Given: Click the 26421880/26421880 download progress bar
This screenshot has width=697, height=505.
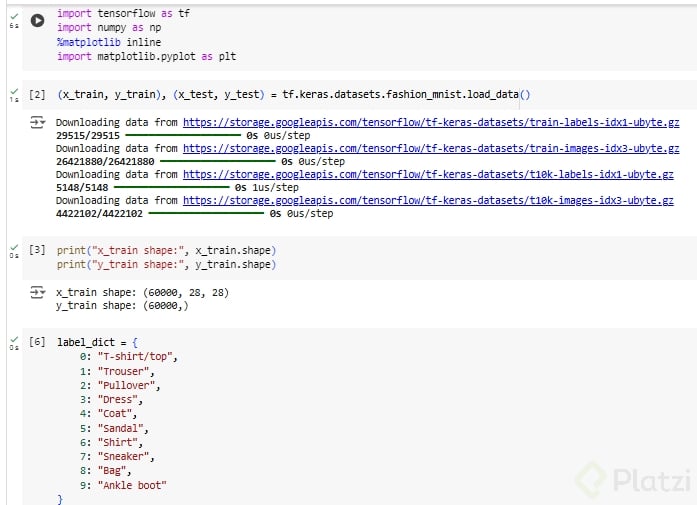Looking at the screenshot, I should pos(217,161).
